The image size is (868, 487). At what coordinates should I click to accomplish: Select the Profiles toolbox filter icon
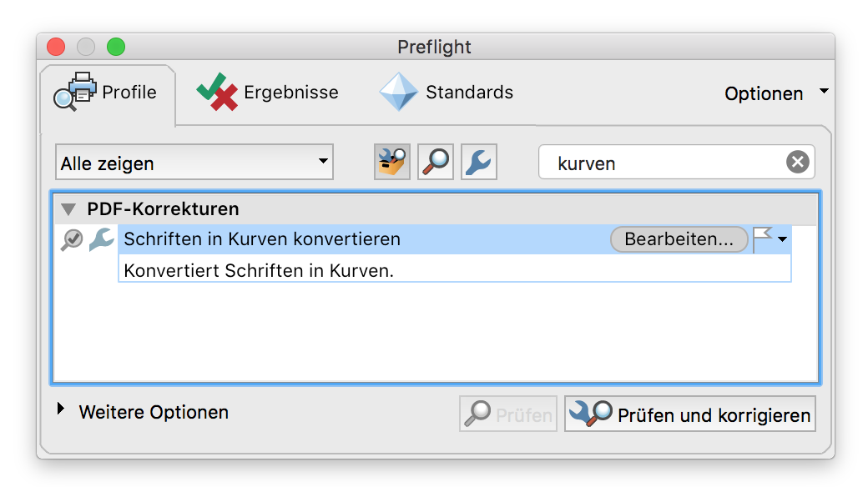coord(392,162)
